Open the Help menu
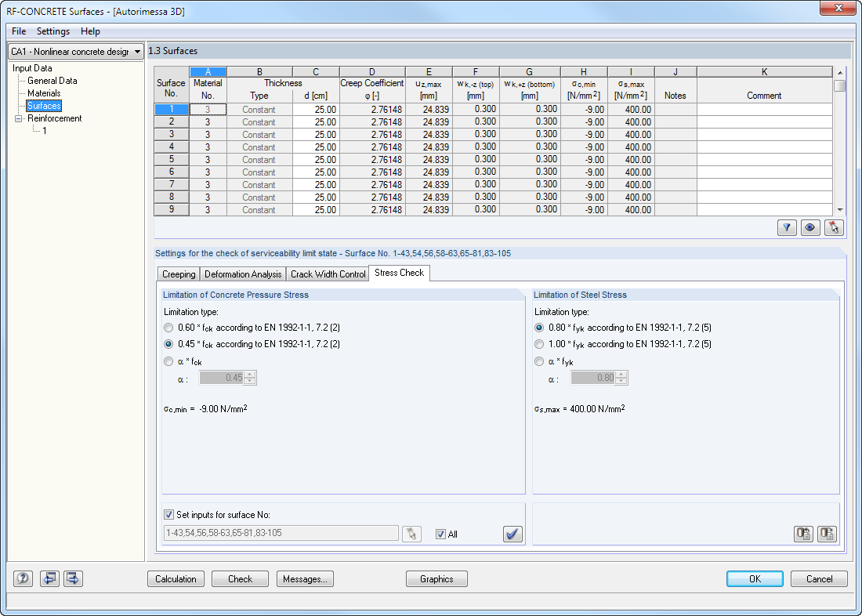862x616 pixels. click(x=90, y=31)
